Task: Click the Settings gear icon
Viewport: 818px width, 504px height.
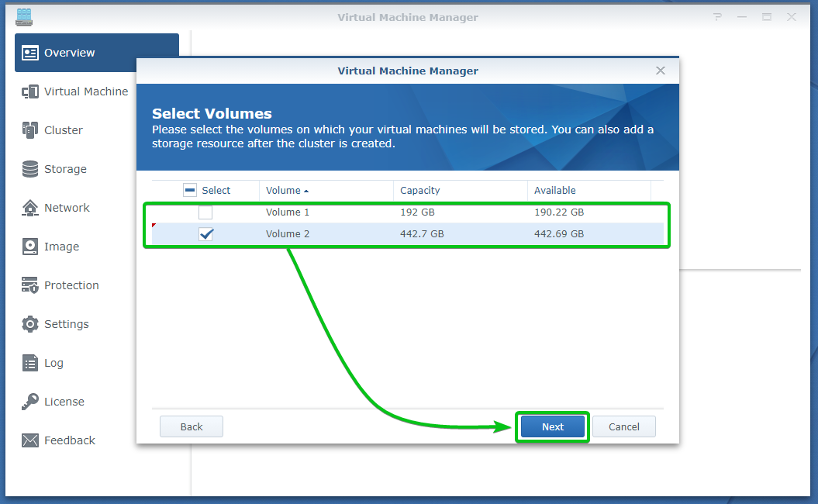Action: (x=29, y=324)
